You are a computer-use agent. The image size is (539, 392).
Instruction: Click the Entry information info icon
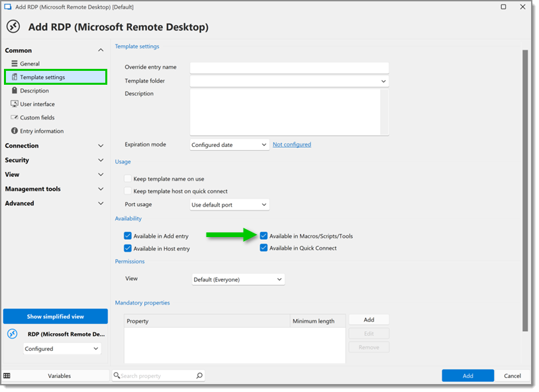pos(14,130)
